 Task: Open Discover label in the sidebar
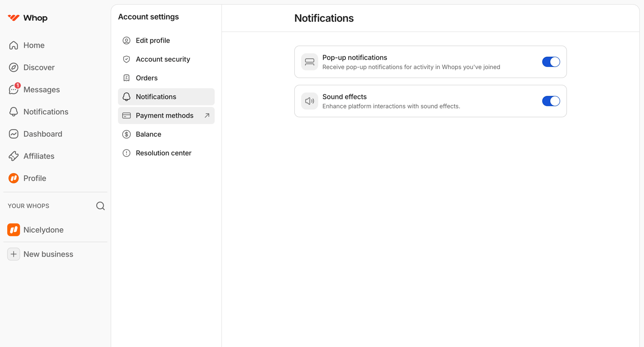(39, 67)
